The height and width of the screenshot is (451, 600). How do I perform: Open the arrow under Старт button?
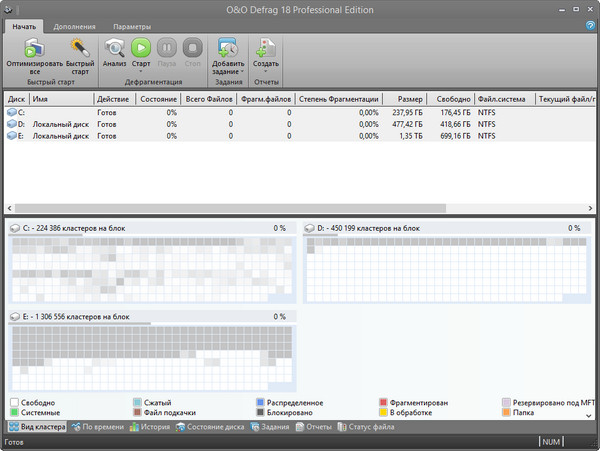pos(141,71)
